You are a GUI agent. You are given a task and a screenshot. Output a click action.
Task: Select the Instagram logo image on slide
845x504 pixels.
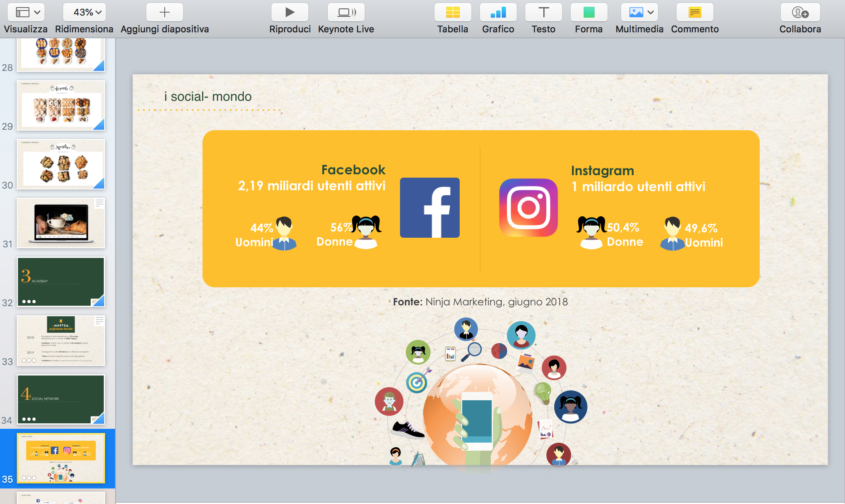coord(529,207)
